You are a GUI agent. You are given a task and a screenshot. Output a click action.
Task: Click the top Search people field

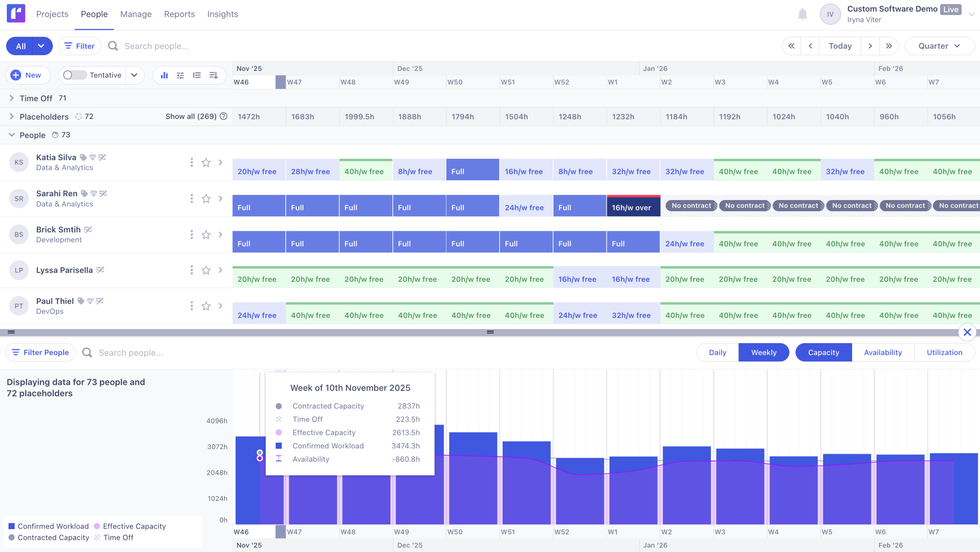tap(156, 46)
